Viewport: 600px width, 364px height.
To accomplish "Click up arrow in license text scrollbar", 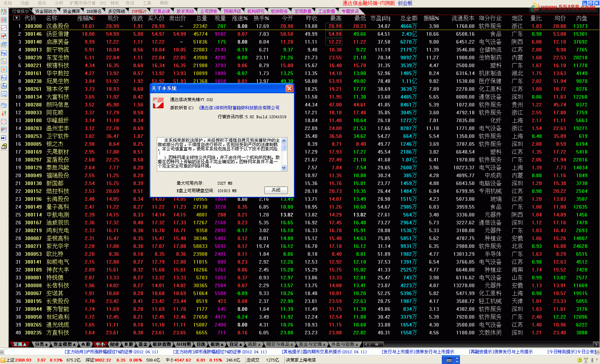I will coord(284,141).
